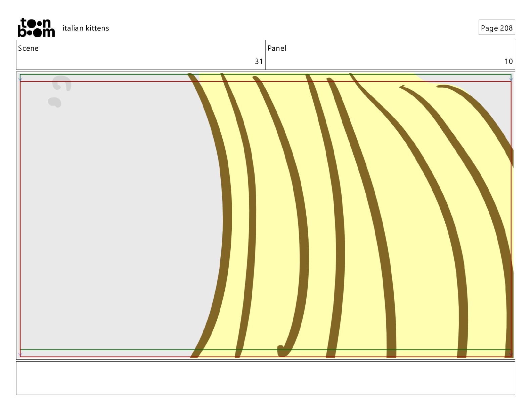Click the bottom-left camera frame corner arrow
532x411 pixels.
[20, 354]
